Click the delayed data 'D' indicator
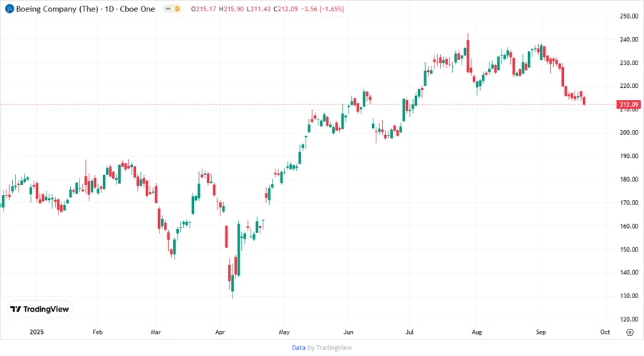The width and height of the screenshot is (644, 356). 177,9
